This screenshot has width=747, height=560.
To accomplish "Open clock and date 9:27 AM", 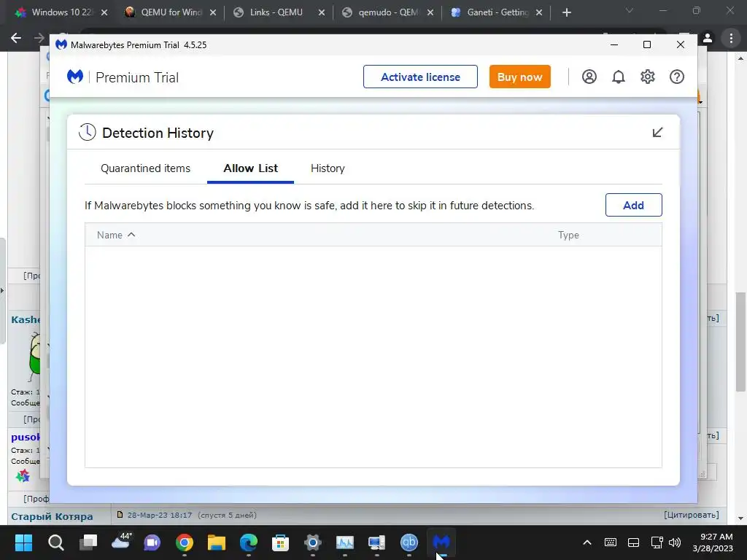I will coord(713,542).
